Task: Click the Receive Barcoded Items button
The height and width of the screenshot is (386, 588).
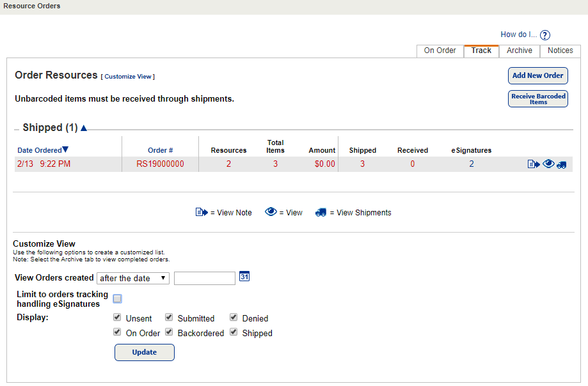Action: (x=537, y=99)
